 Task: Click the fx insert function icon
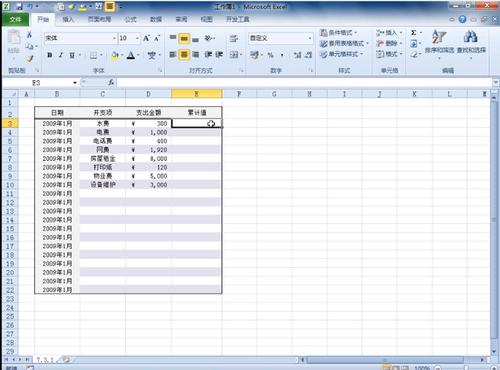point(111,82)
